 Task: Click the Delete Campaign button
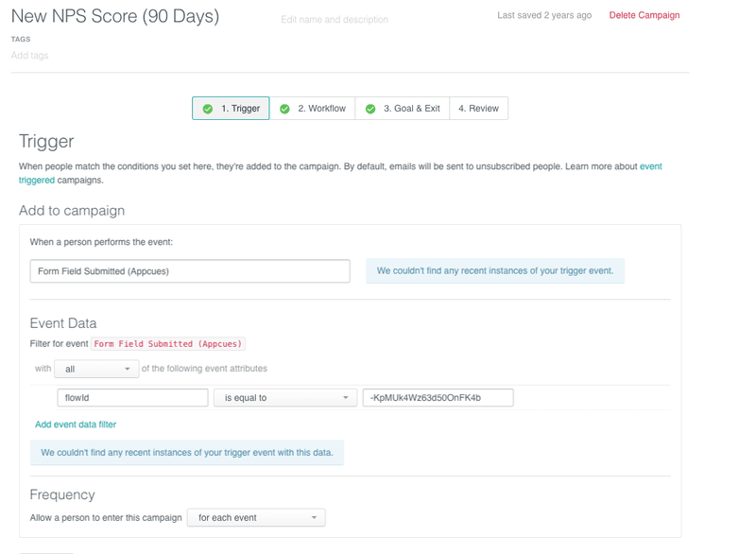coord(644,15)
